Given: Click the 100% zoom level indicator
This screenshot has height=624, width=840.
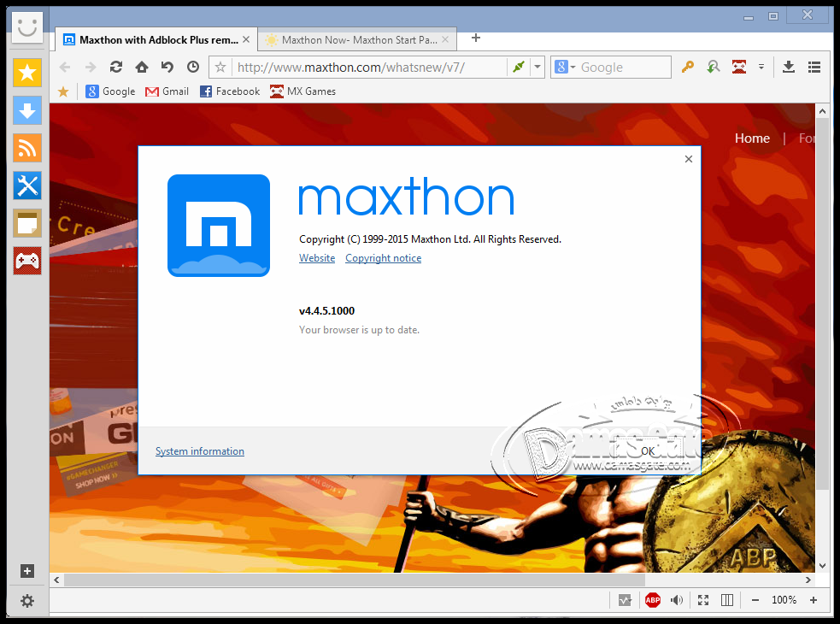Looking at the screenshot, I should click(784, 600).
